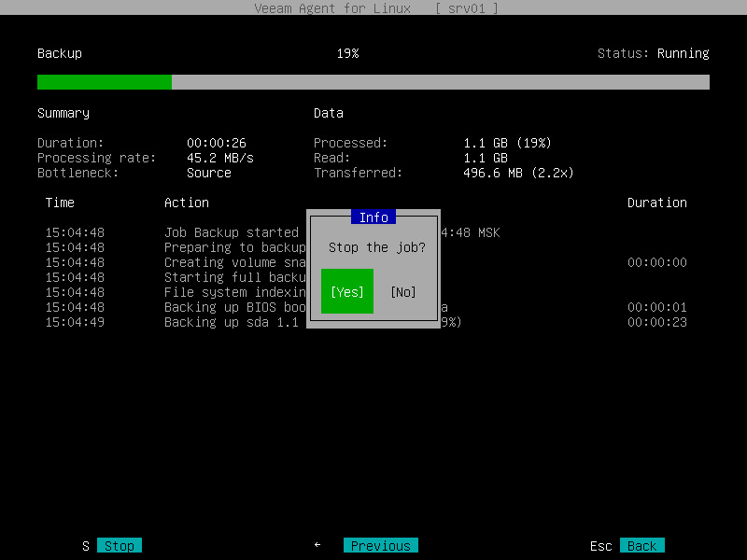This screenshot has height=560, width=747.
Task: Dismiss the stop prompt with No
Action: point(402,291)
